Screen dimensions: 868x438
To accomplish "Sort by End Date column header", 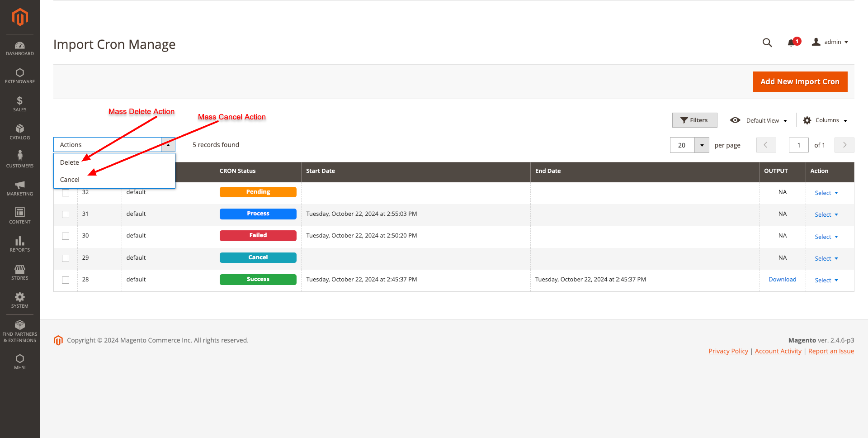I will click(645, 171).
